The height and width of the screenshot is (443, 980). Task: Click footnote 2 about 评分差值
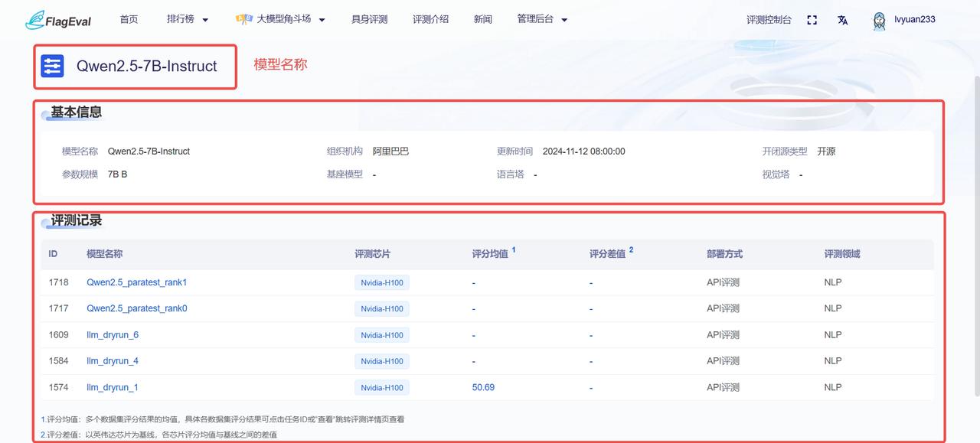point(158,435)
